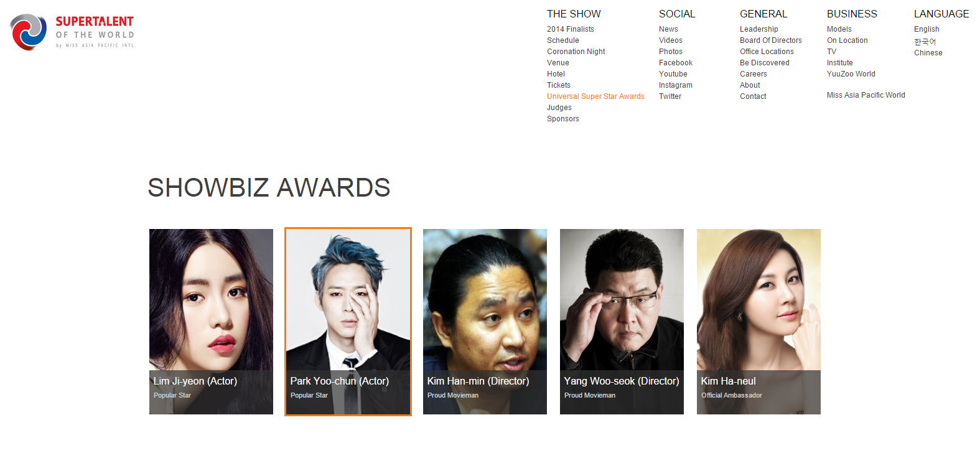Image resolution: width=980 pixels, height=476 pixels.
Task: Open Kim Han-min director photo
Action: [x=485, y=322]
